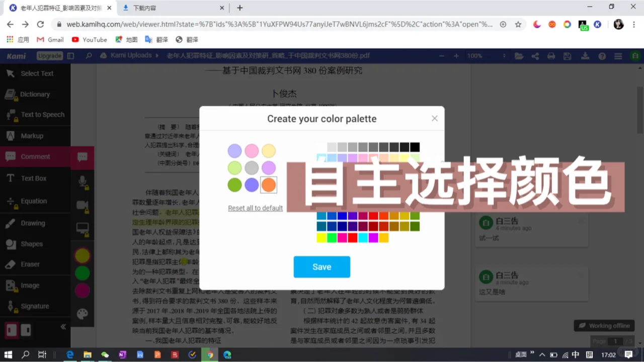Pick the orange swatch in the palette grid
644x362 pixels.
(x=268, y=185)
